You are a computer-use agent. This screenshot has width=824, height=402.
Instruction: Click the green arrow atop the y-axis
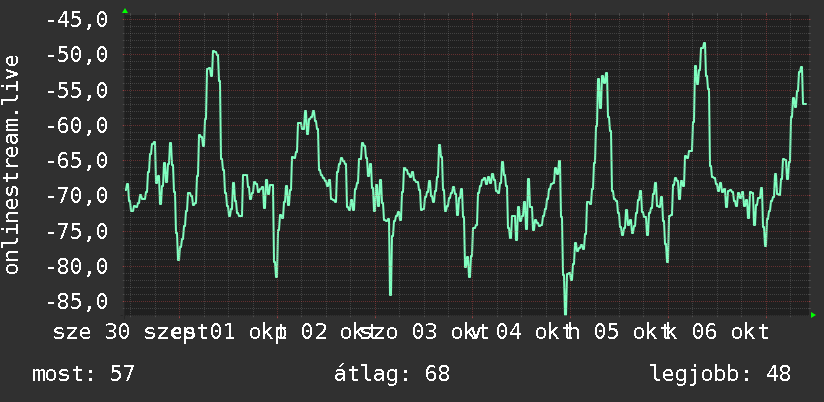tap(125, 11)
